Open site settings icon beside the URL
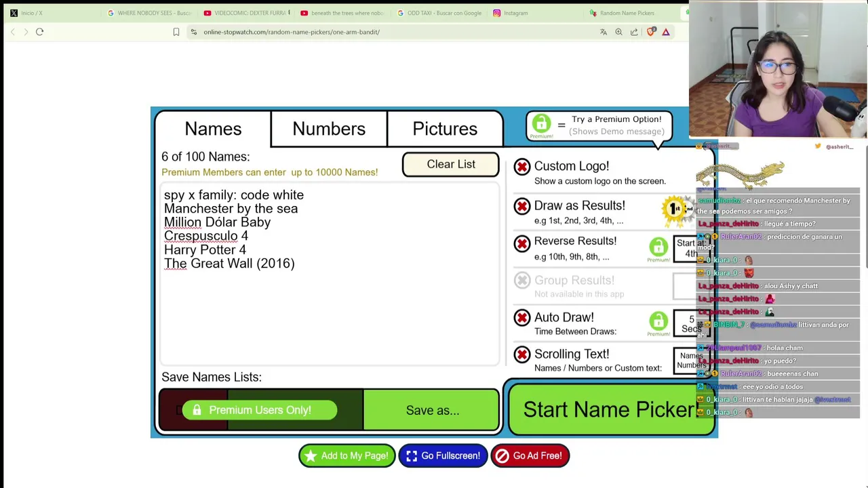This screenshot has width=868, height=488. (x=194, y=32)
